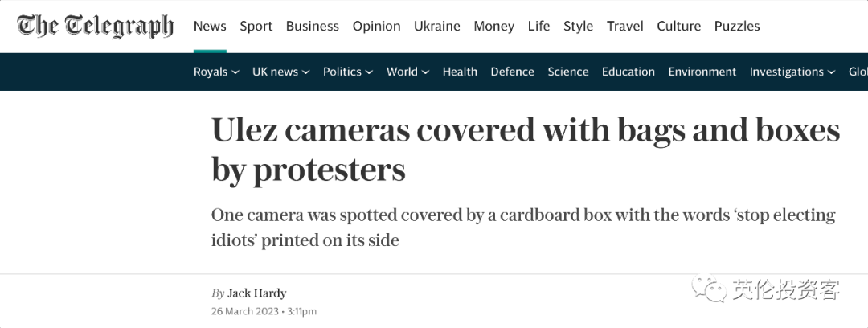868x328 pixels.
Task: Open the Ukraine section
Action: (436, 26)
